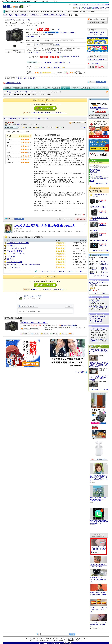The width and height of the screenshot is (112, 644).
Task: Click the 価格.com logo
Action: [11, 6]
